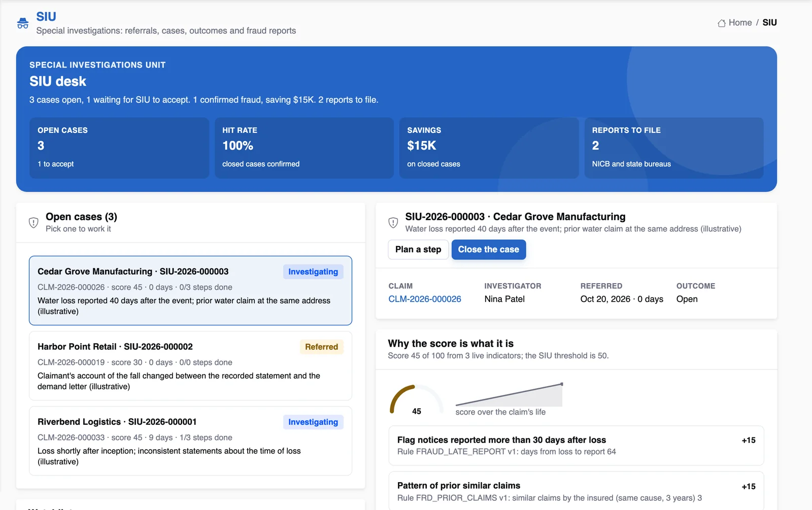The width and height of the screenshot is (812, 510).
Task: Open the Hit Rate stat tile
Action: tap(304, 148)
